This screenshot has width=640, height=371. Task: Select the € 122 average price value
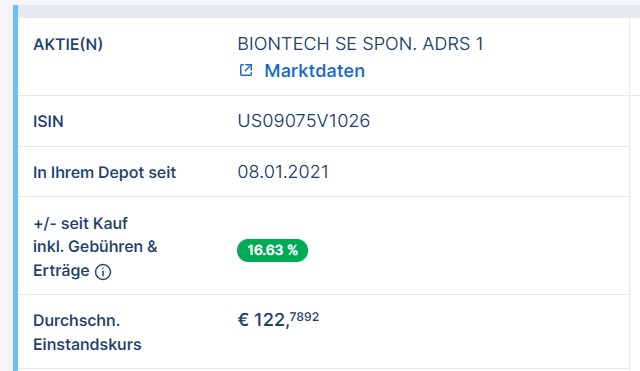click(278, 320)
